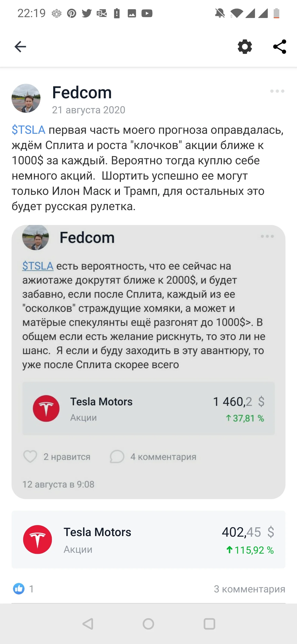Tap the back arrow icon
The width and height of the screenshot is (297, 644).
(x=20, y=47)
